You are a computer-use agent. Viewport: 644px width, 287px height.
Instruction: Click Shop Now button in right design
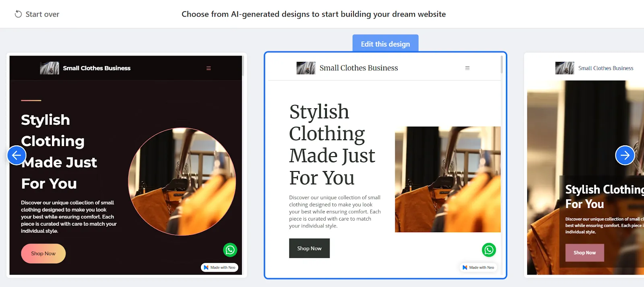click(584, 253)
